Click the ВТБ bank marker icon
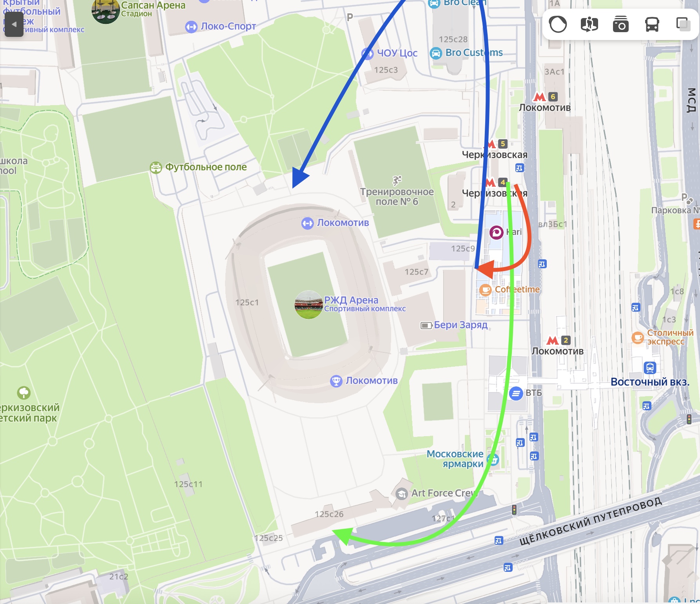Image resolution: width=700 pixels, height=604 pixels. [516, 393]
